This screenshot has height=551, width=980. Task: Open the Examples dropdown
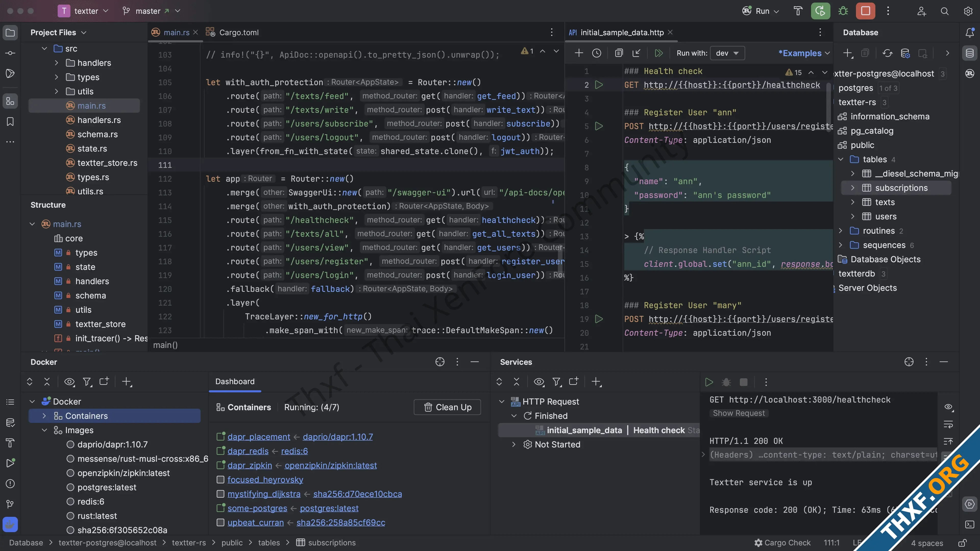[x=804, y=53]
